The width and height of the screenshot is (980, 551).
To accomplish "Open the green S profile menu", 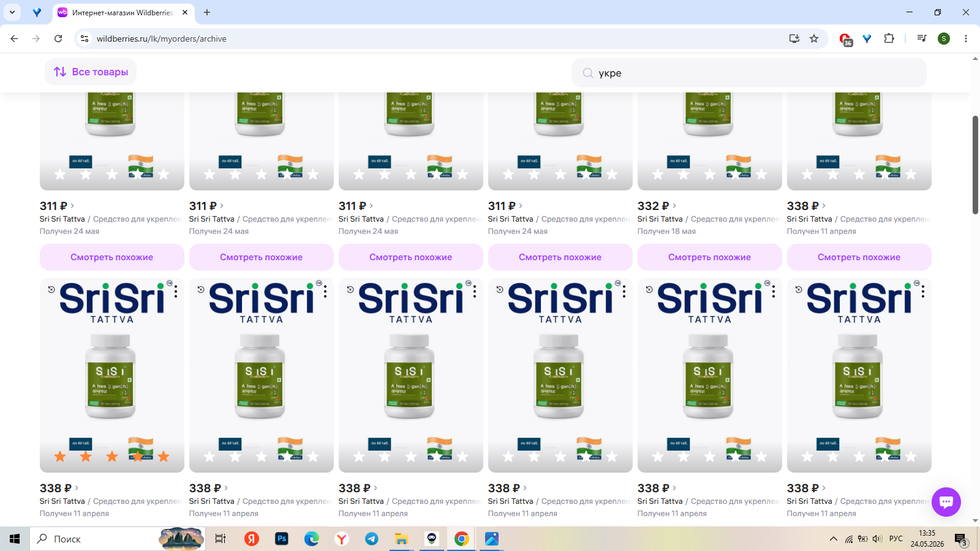I will [944, 39].
